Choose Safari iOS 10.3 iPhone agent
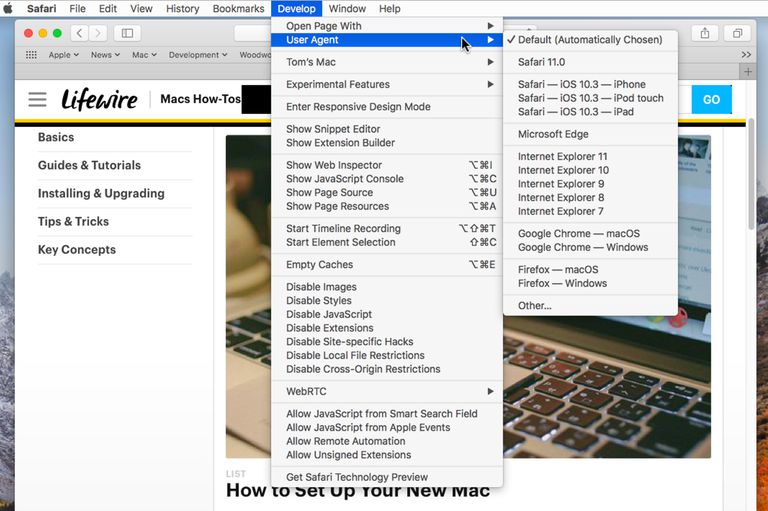The height and width of the screenshot is (511, 768). click(590, 84)
